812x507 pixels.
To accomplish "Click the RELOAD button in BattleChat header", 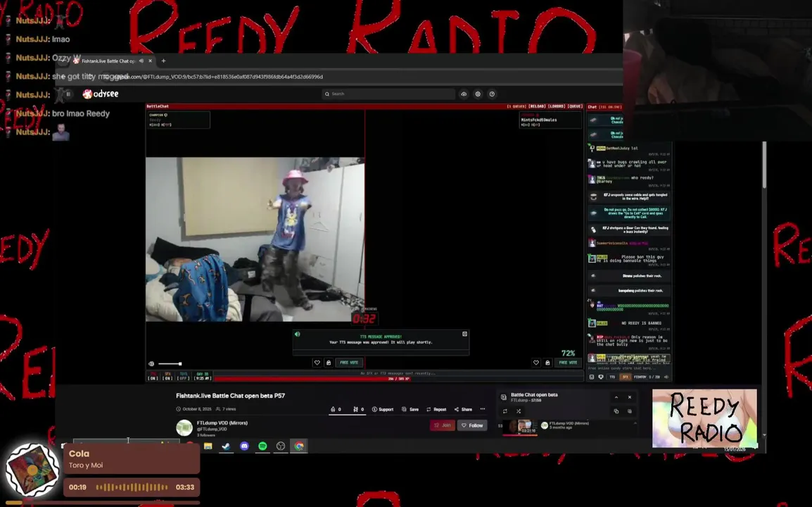I will pos(536,106).
